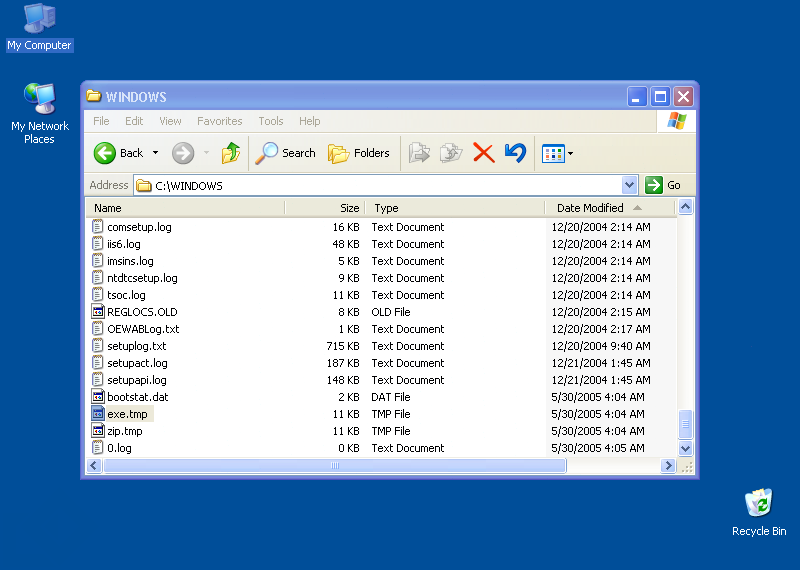Screen dimensions: 800x570
Task: Select the comsetup.log file icon
Action: coord(97,227)
